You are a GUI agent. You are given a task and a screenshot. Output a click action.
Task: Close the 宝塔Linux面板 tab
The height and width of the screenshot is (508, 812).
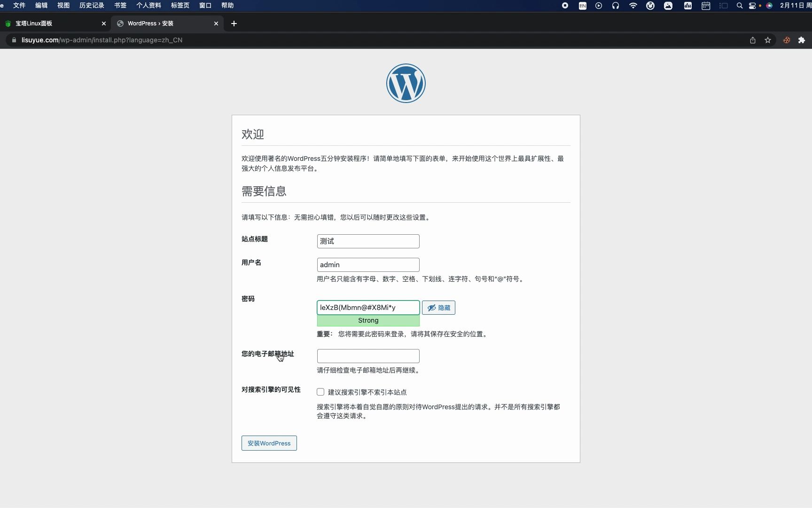point(104,24)
